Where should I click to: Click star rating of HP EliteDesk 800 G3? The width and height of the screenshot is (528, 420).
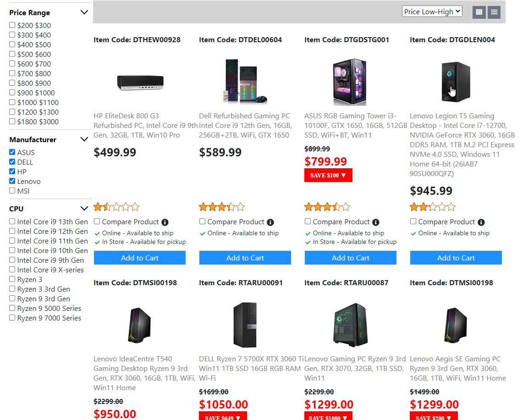pos(116,207)
